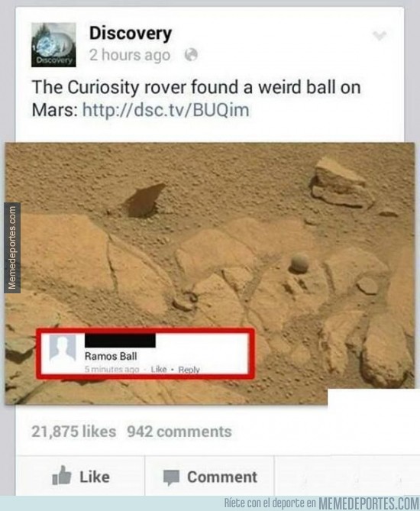View the 21,875 likes list
Screen dimensions: 420x511
click(x=73, y=432)
